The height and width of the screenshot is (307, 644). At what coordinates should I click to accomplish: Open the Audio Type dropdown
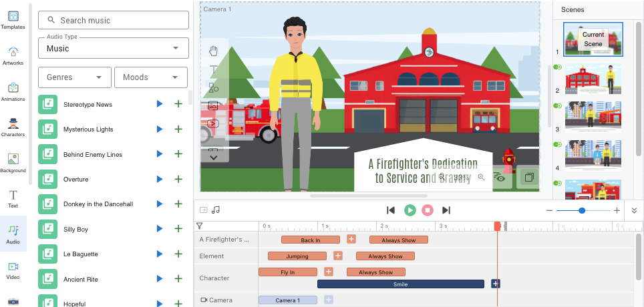click(x=114, y=48)
